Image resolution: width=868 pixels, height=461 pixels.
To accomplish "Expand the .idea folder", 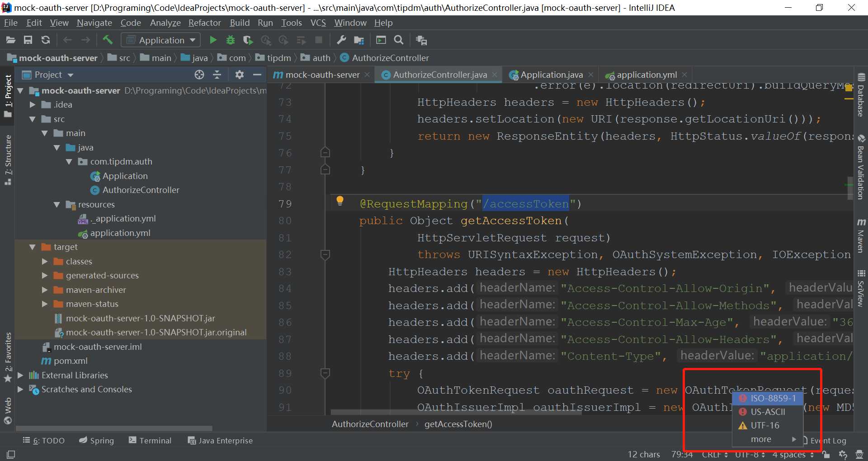I will (x=32, y=105).
